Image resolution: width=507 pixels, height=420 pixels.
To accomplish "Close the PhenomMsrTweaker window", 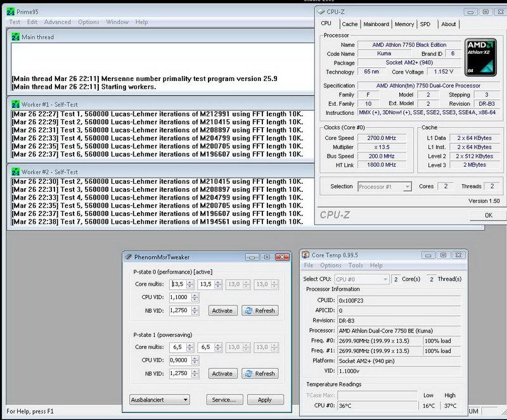I will click(x=282, y=257).
